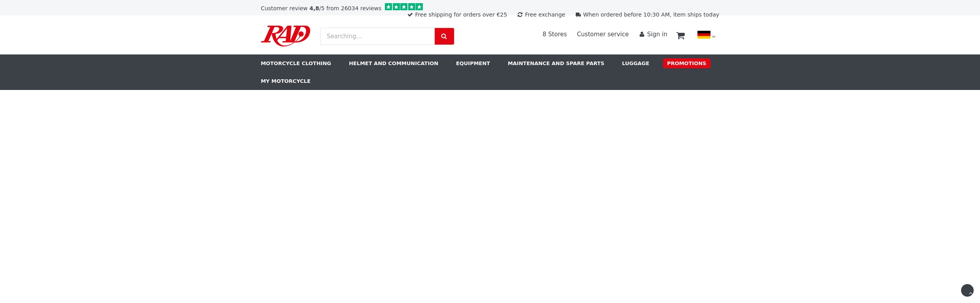Click the delivery truck icon
This screenshot has height=303, width=980.
pos(578,15)
